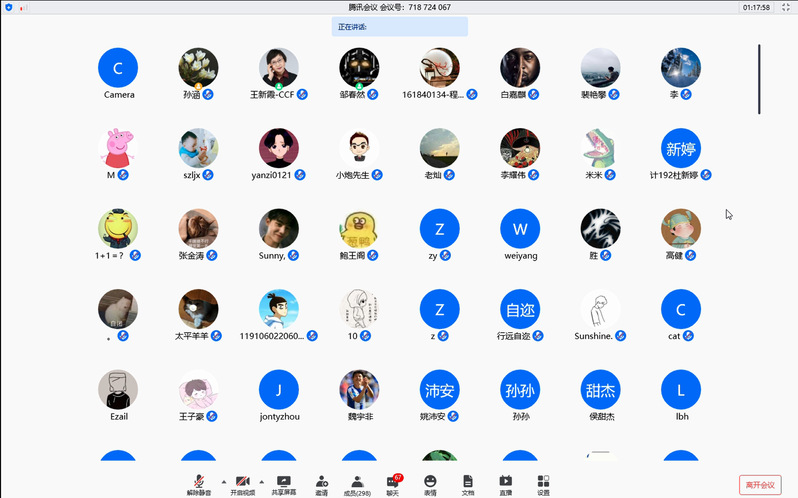Open the 成员(298) members list
Image resolution: width=798 pixels, height=498 pixels.
point(357,485)
